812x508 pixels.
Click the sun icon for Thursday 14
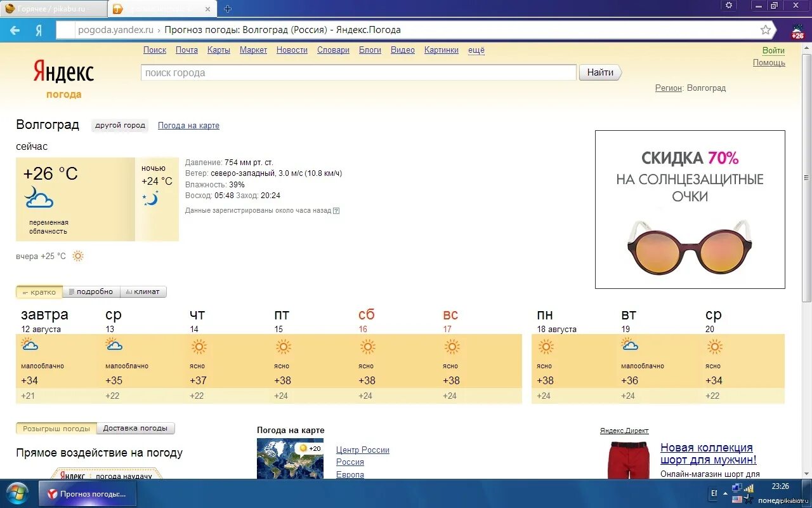point(199,347)
